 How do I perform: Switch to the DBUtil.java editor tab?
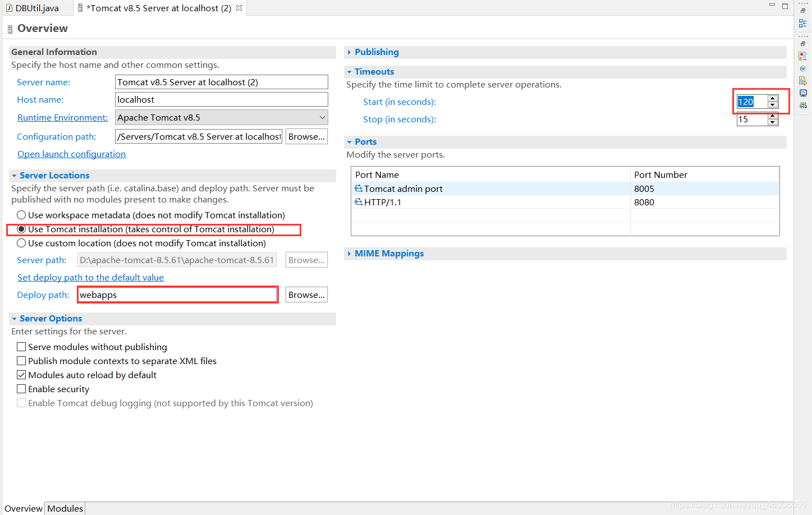click(x=36, y=8)
